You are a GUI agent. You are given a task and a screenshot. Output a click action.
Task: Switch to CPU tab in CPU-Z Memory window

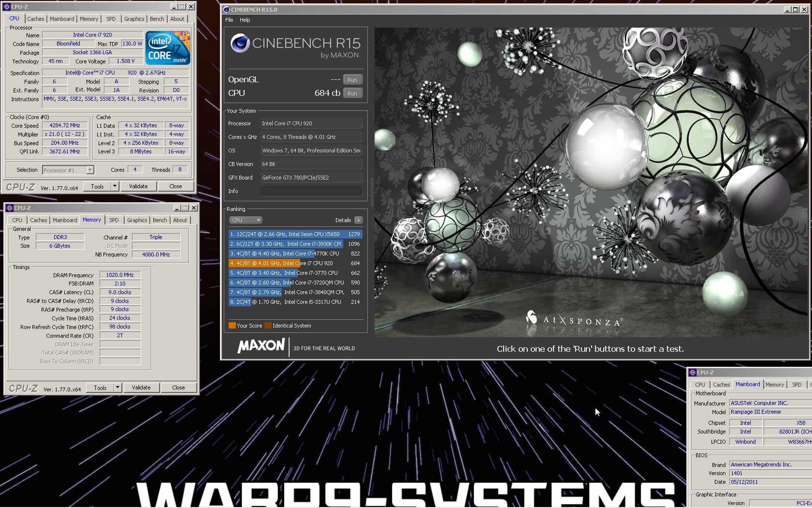click(17, 220)
